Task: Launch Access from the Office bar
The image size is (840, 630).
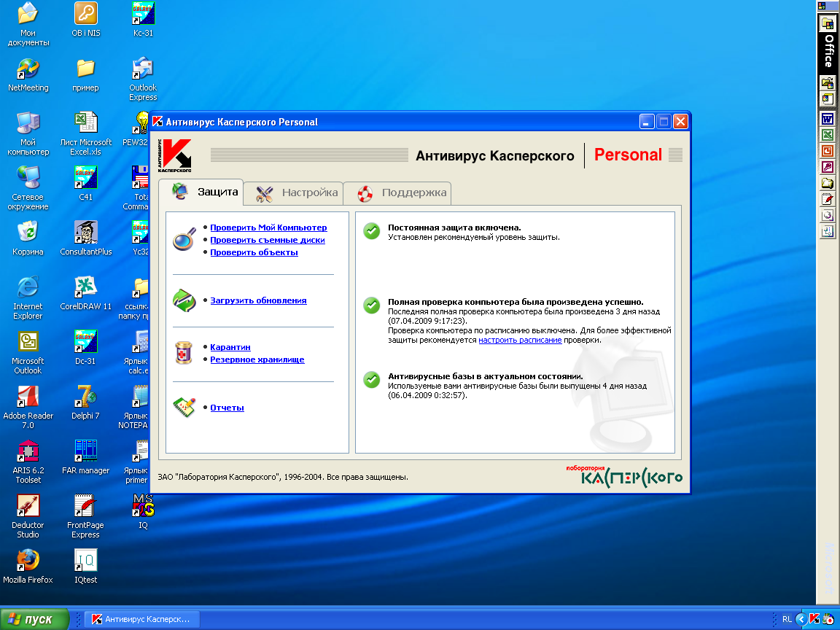Action: click(x=828, y=166)
